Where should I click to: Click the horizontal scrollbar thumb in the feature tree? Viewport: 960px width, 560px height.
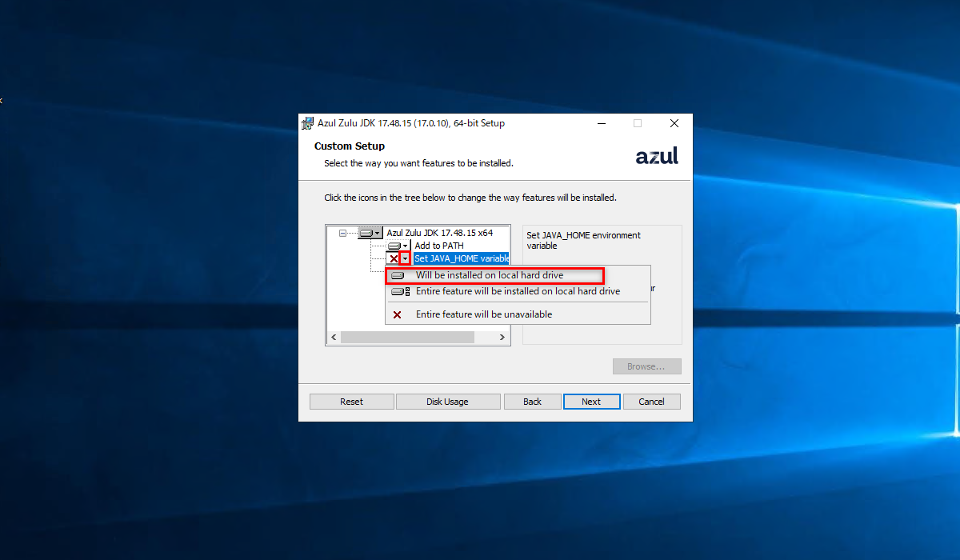407,338
